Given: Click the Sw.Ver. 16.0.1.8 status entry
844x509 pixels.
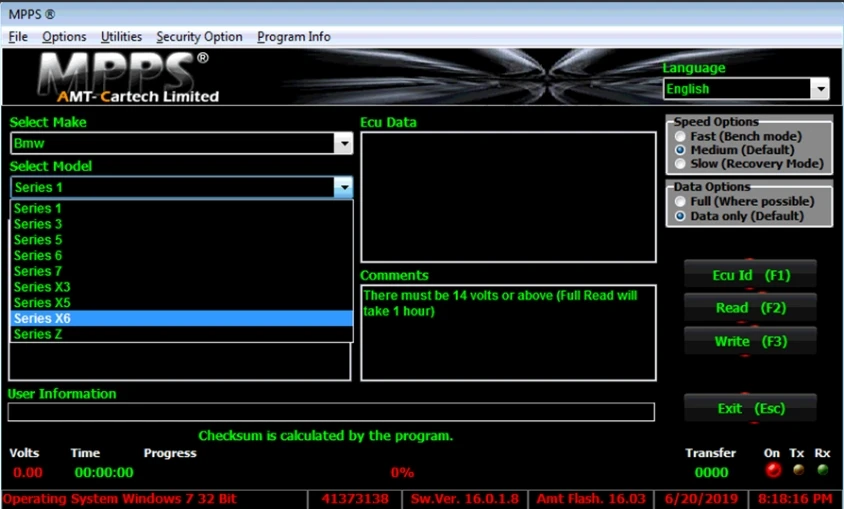Looking at the screenshot, I should (465, 499).
